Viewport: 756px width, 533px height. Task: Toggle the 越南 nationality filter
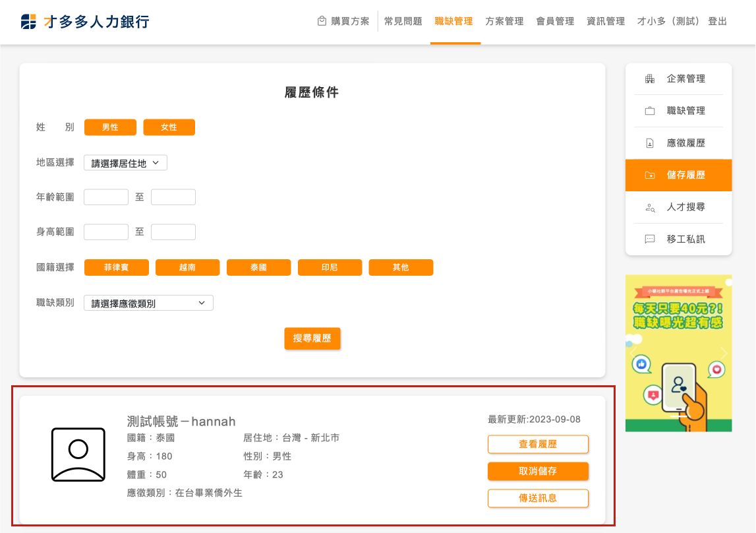point(187,267)
